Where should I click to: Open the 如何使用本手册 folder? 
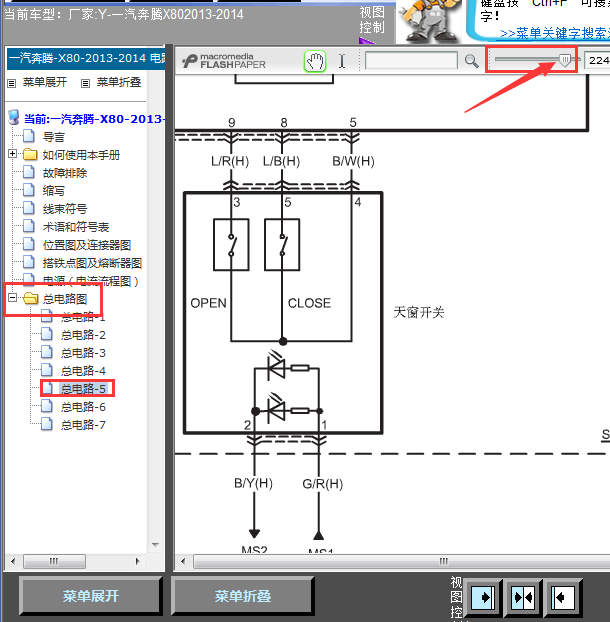(x=81, y=155)
